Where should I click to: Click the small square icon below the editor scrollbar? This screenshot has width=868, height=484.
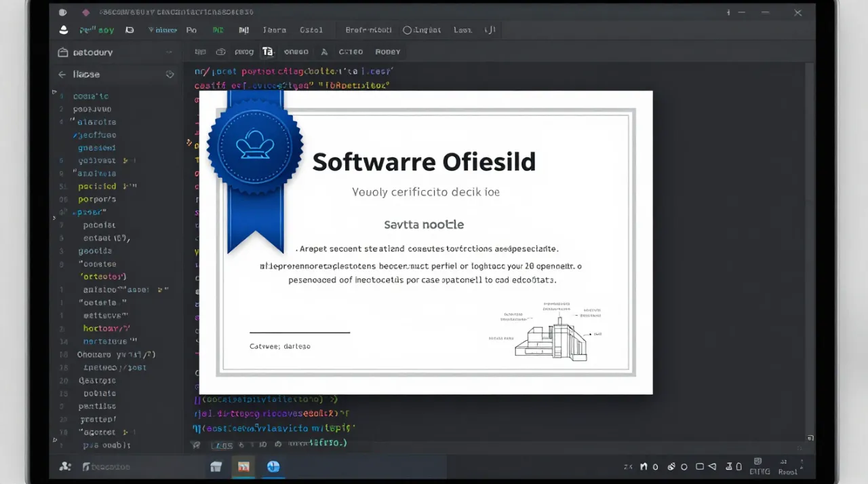810,439
